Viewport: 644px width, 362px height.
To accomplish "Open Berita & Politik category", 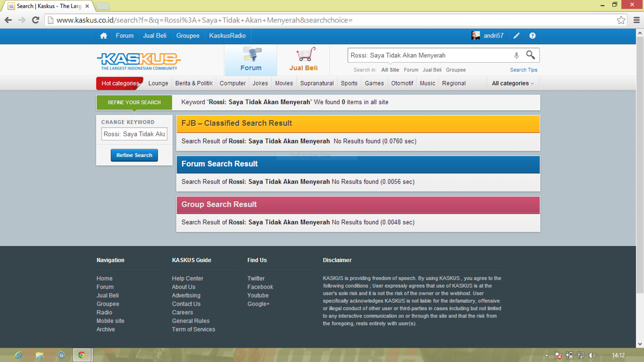I will [x=194, y=83].
